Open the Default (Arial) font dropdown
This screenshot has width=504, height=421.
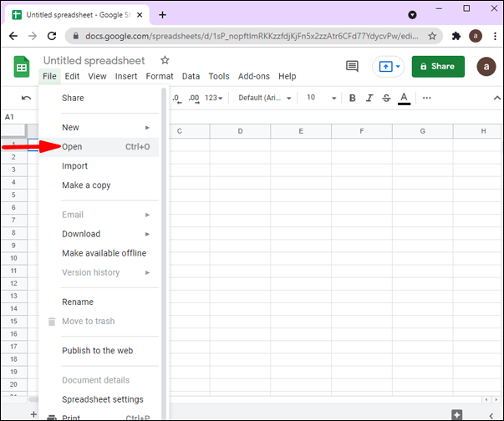coord(264,98)
